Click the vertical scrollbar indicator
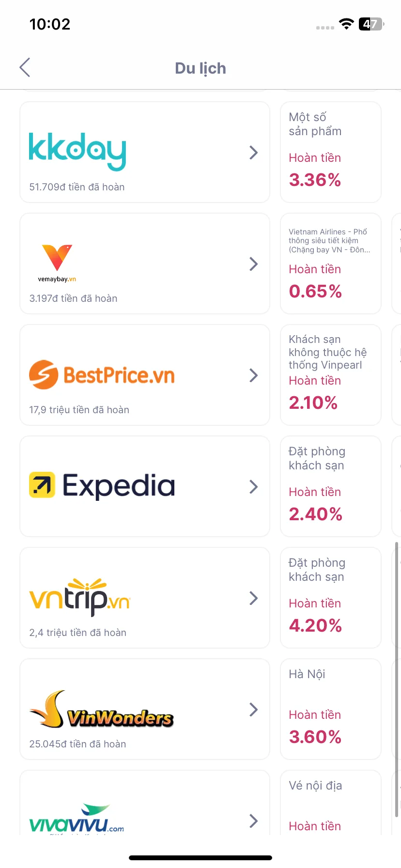The height and width of the screenshot is (868, 401). click(x=397, y=680)
